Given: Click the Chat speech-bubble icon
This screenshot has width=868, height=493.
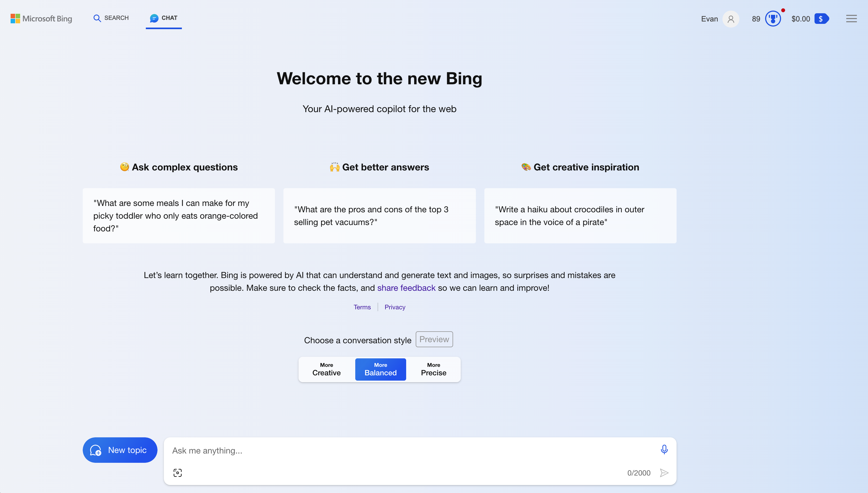Looking at the screenshot, I should [154, 18].
